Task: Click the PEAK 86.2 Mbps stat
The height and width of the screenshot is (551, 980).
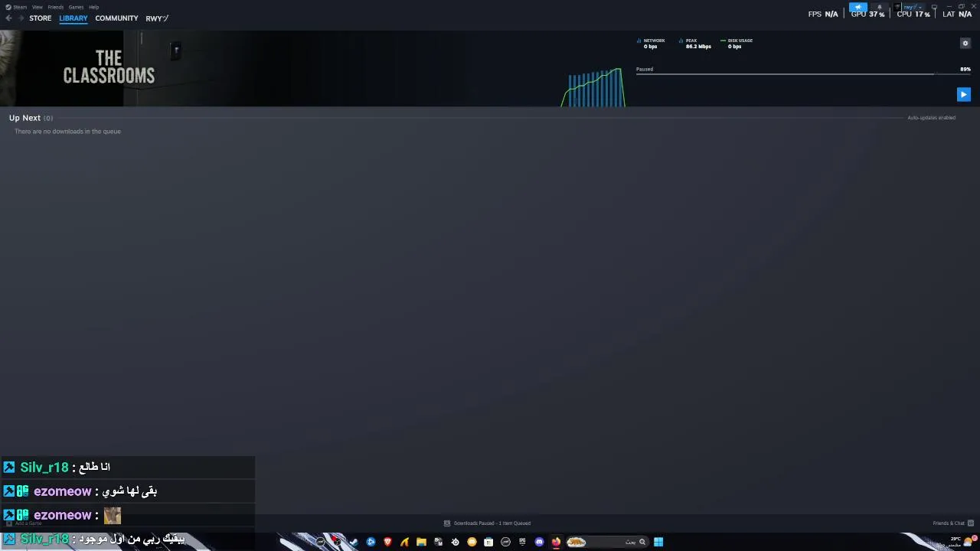Action: pyautogui.click(x=695, y=44)
